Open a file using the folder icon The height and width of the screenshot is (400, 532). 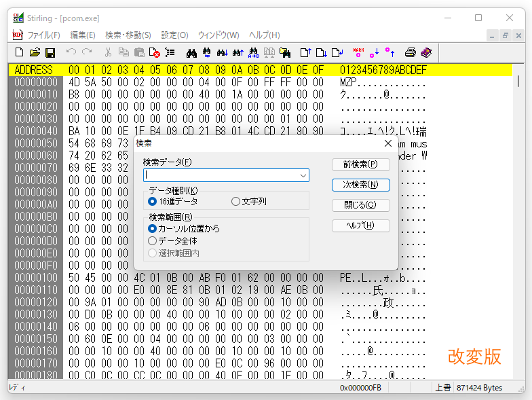[35, 52]
